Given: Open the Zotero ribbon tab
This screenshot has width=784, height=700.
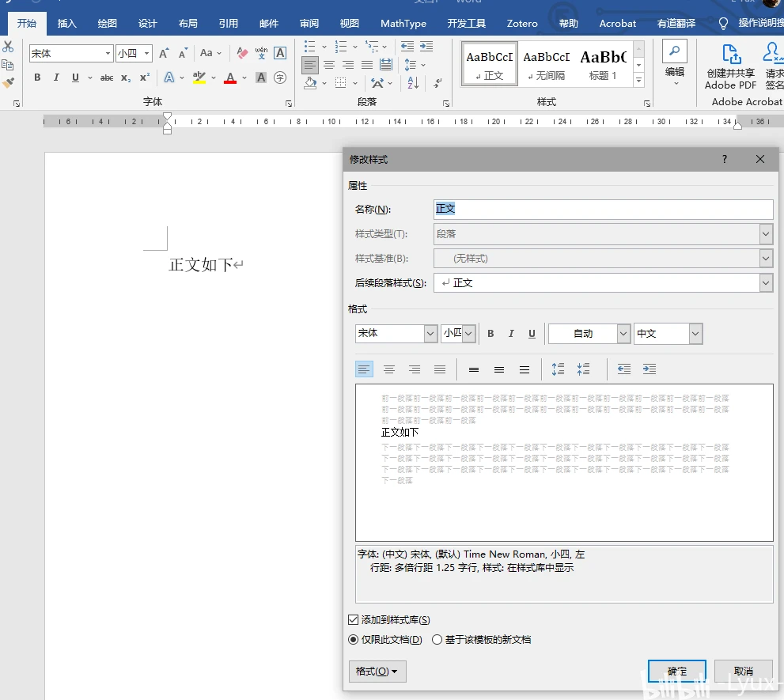Looking at the screenshot, I should pos(522,24).
